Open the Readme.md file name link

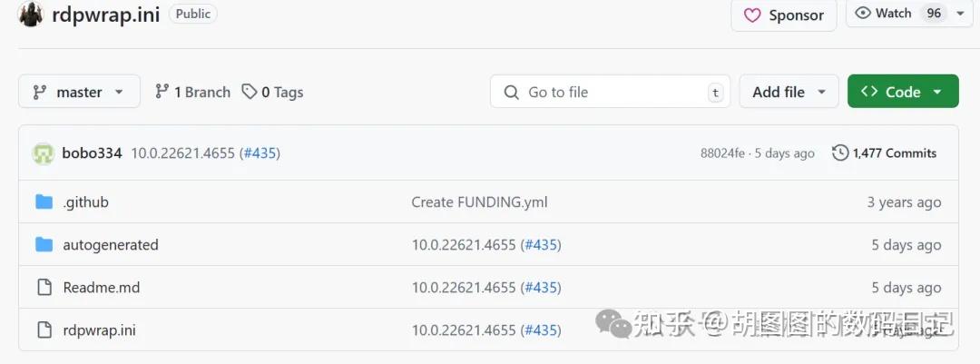(x=101, y=287)
